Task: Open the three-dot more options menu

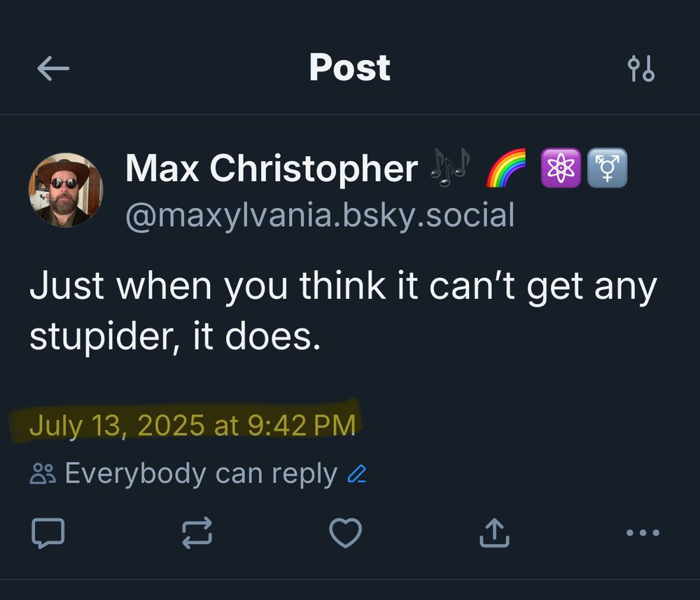Action: 643,533
